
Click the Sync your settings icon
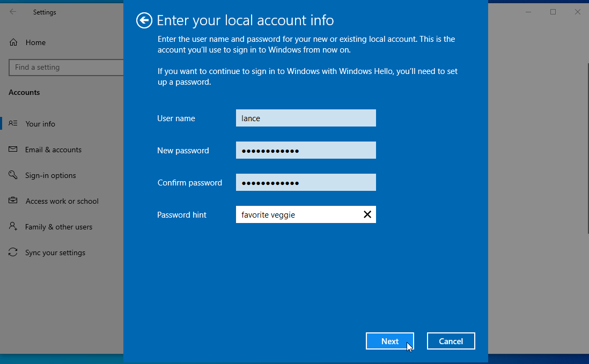13,252
